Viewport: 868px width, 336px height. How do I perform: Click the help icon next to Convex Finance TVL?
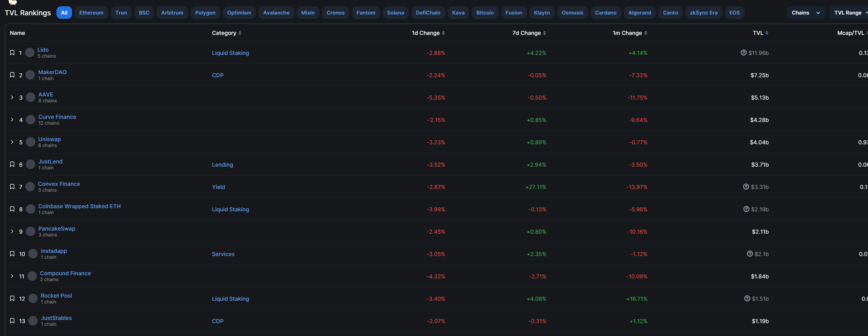pyautogui.click(x=746, y=187)
